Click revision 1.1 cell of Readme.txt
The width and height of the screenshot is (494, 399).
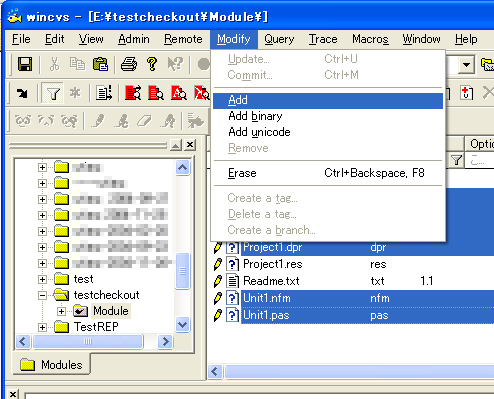tap(426, 281)
